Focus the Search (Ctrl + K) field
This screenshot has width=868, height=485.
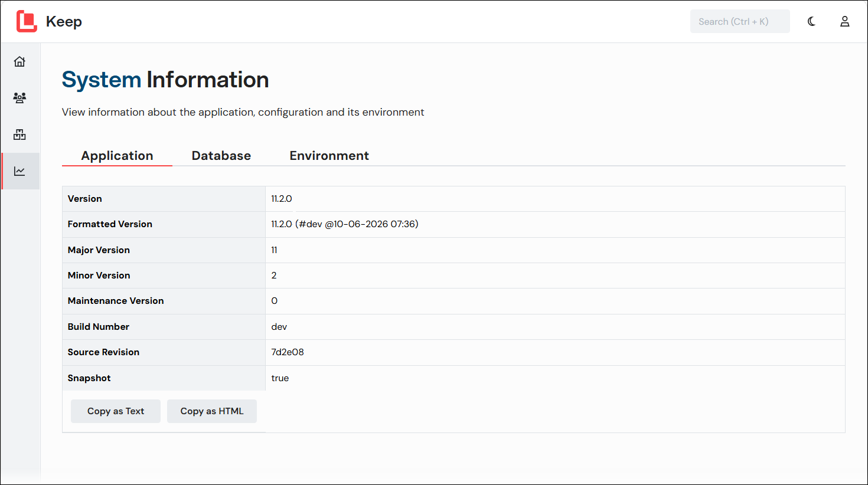click(x=740, y=21)
